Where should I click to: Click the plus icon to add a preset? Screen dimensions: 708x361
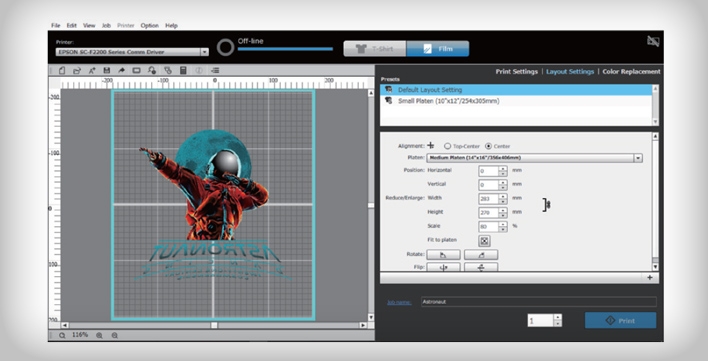click(650, 278)
